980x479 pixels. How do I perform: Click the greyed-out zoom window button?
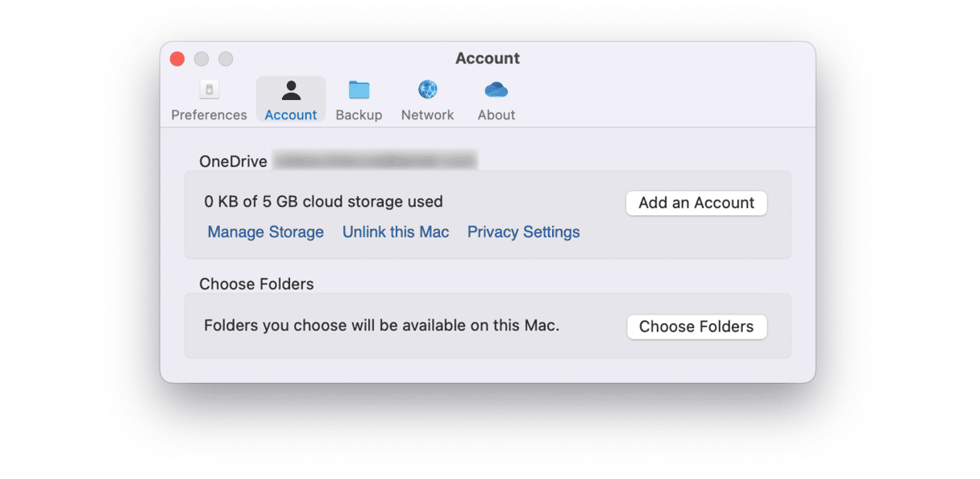coord(226,59)
